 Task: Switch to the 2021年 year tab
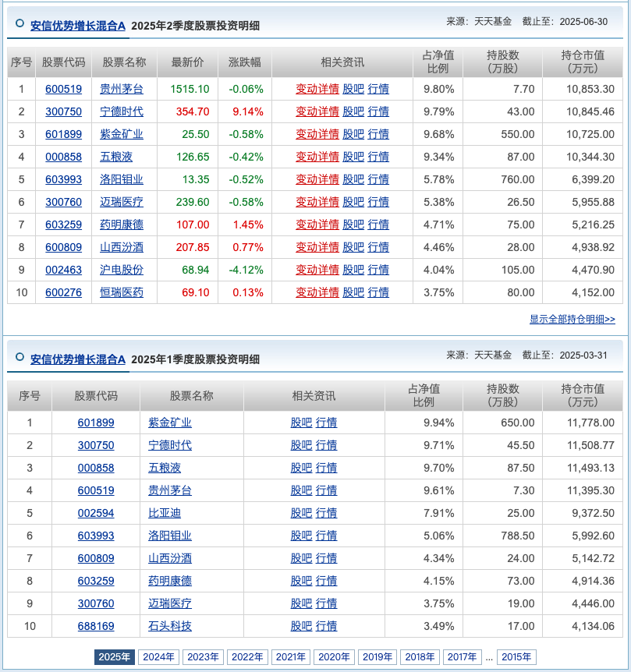[291, 657]
